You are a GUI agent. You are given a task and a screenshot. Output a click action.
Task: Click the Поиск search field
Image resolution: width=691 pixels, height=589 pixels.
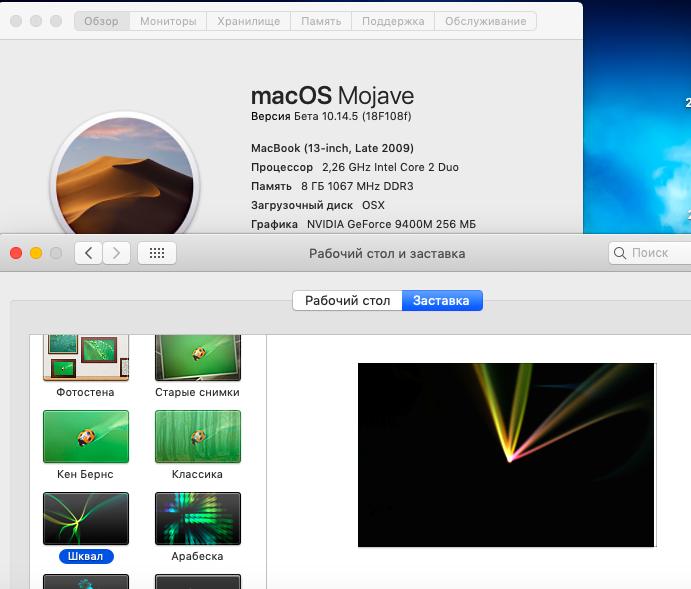(650, 253)
